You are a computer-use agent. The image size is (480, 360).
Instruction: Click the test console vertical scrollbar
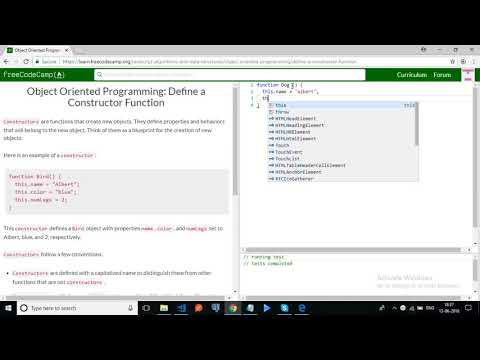476,269
